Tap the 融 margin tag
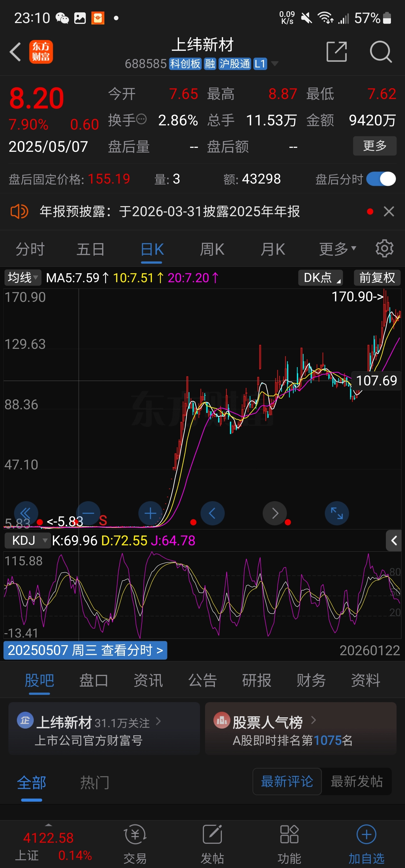This screenshot has height=868, width=405. [x=210, y=63]
